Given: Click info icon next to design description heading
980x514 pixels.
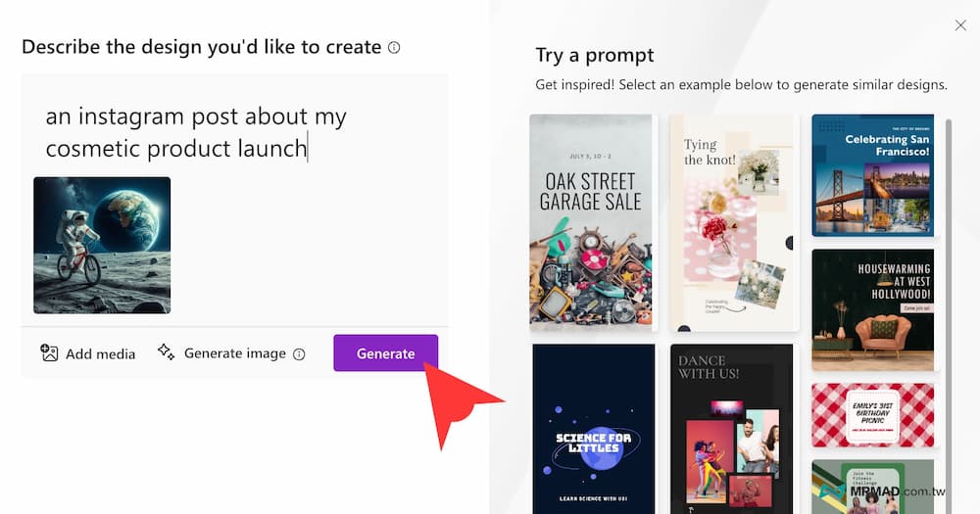Looking at the screenshot, I should pyautogui.click(x=394, y=47).
